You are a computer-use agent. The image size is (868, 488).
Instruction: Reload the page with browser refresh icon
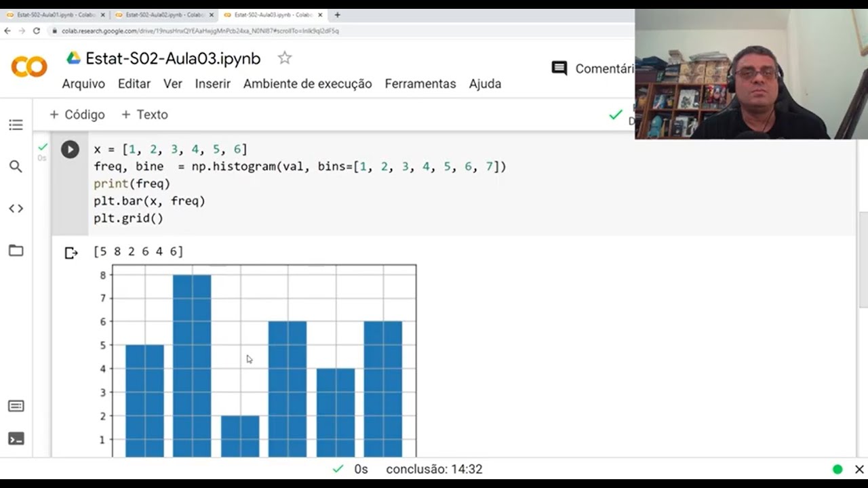click(37, 30)
